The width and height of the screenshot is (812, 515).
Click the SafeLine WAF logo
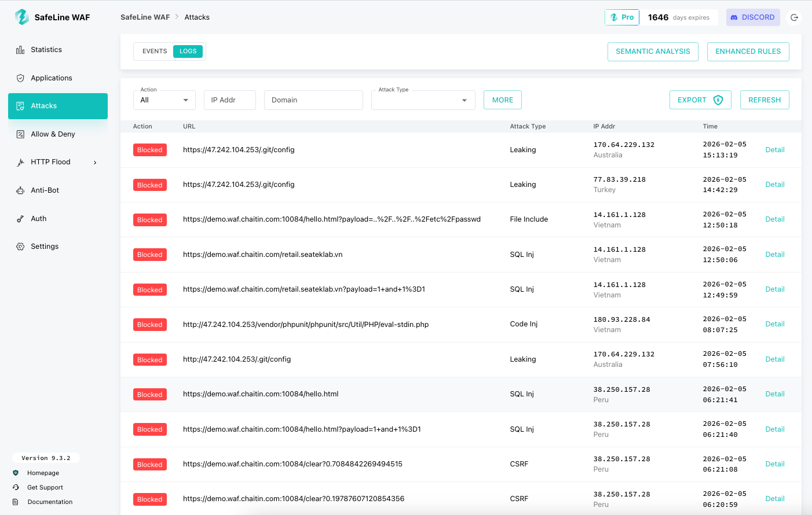tap(21, 17)
